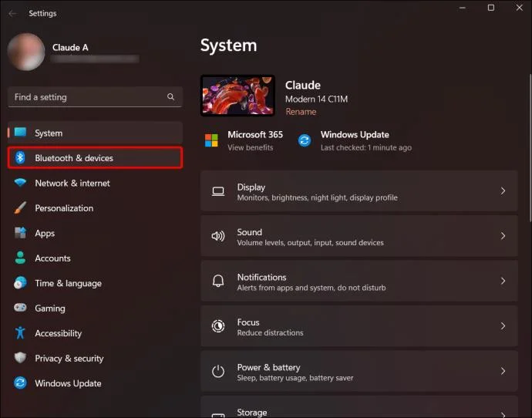The width and height of the screenshot is (532, 418).
Task: Open the Apps category label
Action: tap(45, 234)
